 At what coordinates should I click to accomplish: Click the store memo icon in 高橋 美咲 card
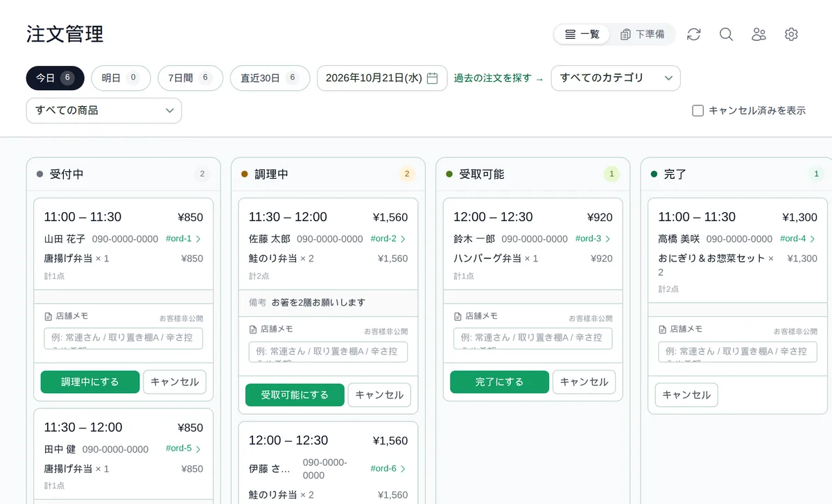663,329
